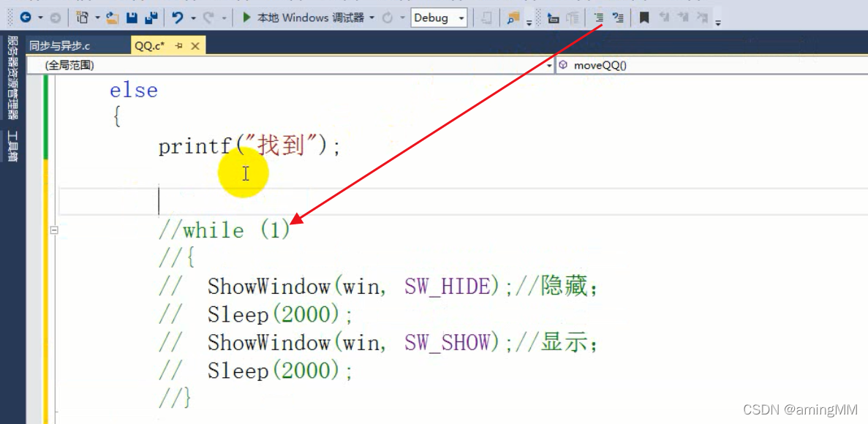
Task: Uncomment the selected lines
Action: click(x=619, y=18)
